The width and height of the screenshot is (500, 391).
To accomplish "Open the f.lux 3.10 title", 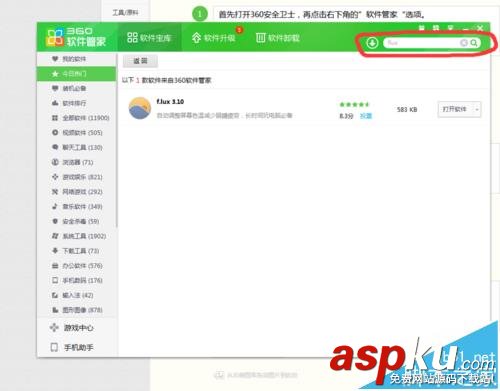I will (x=170, y=101).
